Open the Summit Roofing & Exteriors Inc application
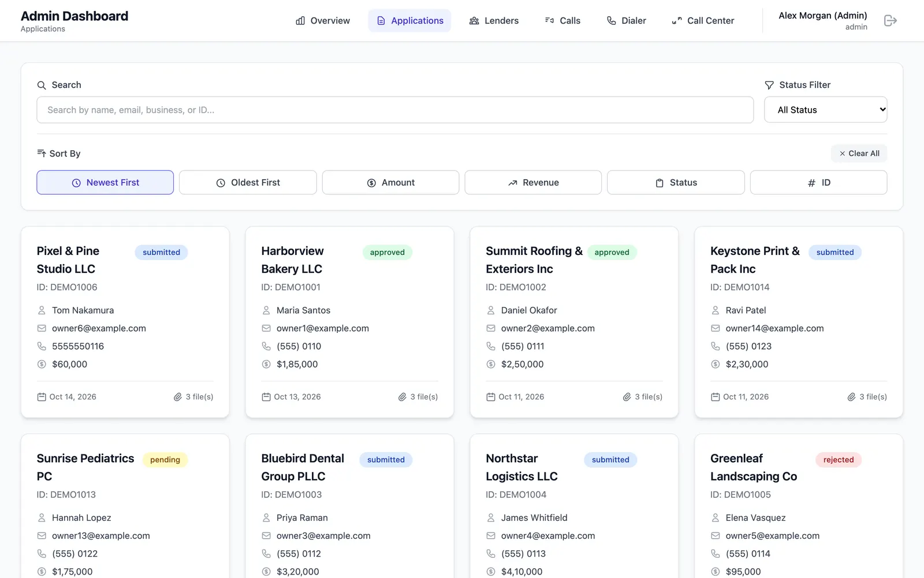The width and height of the screenshot is (924, 578). click(574, 322)
